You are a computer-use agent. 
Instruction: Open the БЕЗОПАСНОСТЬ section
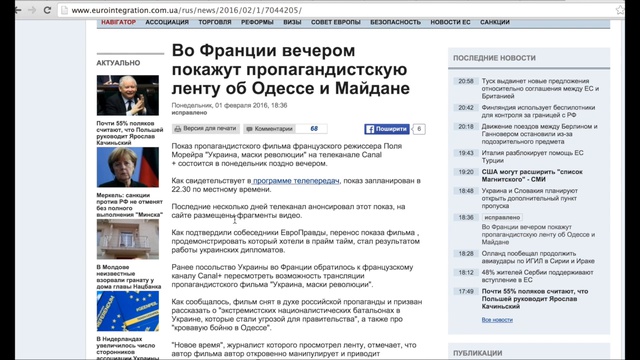(395, 22)
